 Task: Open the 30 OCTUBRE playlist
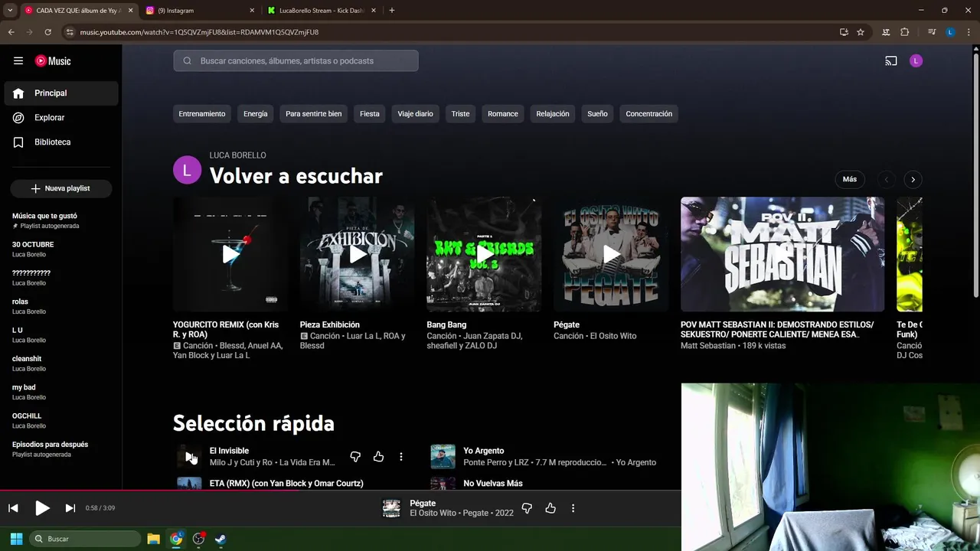point(61,249)
